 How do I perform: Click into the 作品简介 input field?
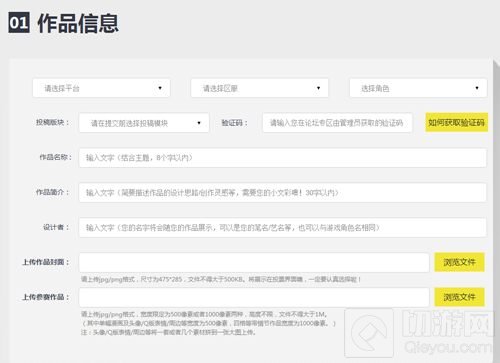click(283, 192)
